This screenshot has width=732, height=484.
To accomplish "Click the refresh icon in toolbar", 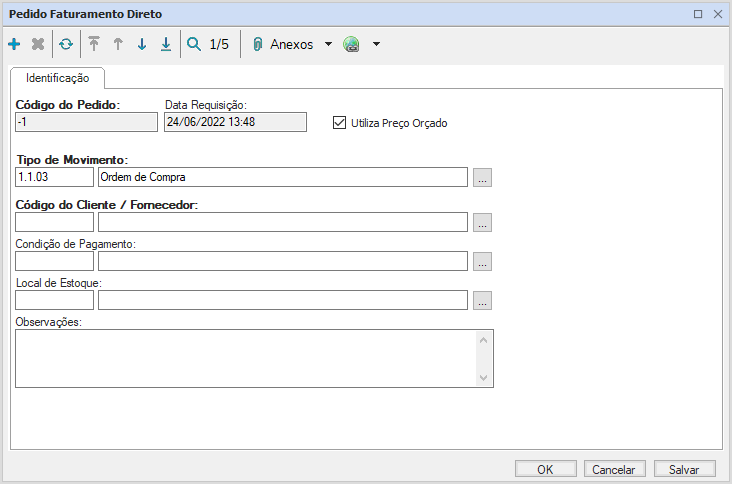I will tap(66, 44).
